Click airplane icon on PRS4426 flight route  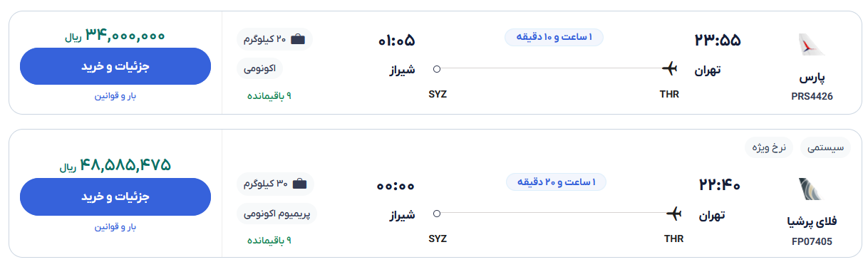tap(669, 68)
